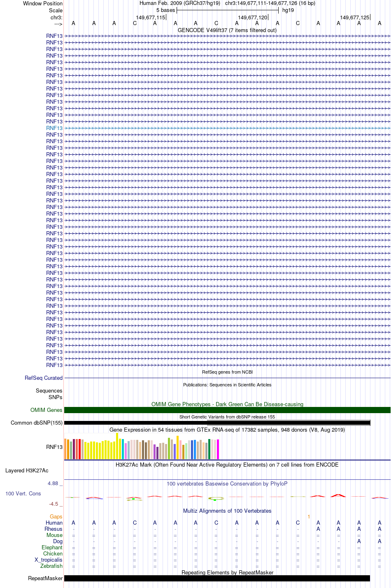Click the dark green GTEx expression bar
This screenshot has width=391, height=588.
(x=209, y=449)
